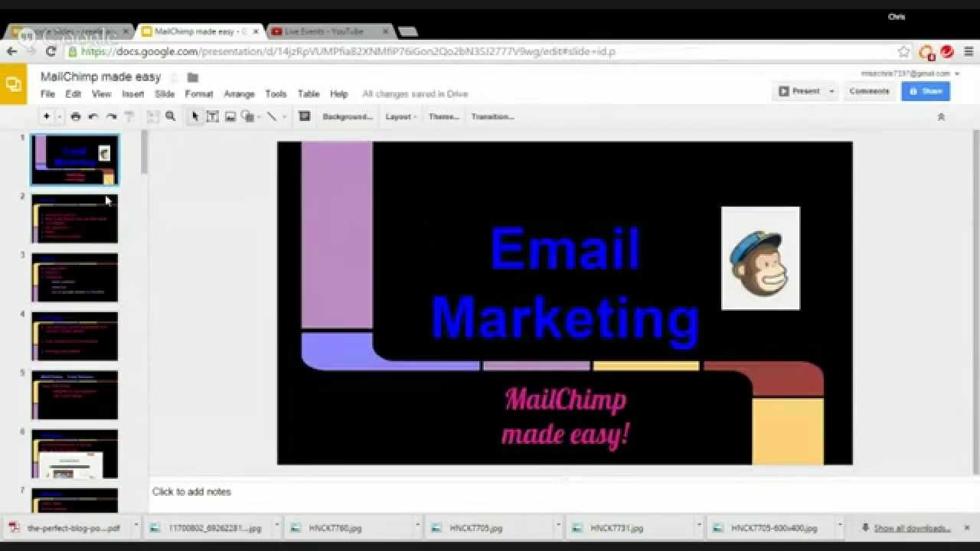Open the Arrange menu
The image size is (980, 551).
[x=239, y=94]
